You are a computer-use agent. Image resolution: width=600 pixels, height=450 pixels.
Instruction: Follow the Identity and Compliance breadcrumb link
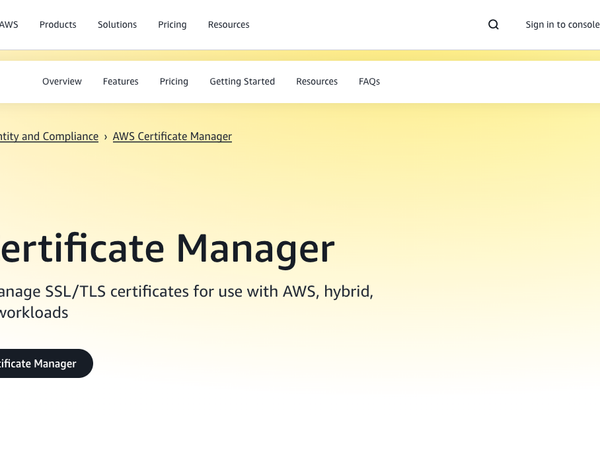point(49,136)
